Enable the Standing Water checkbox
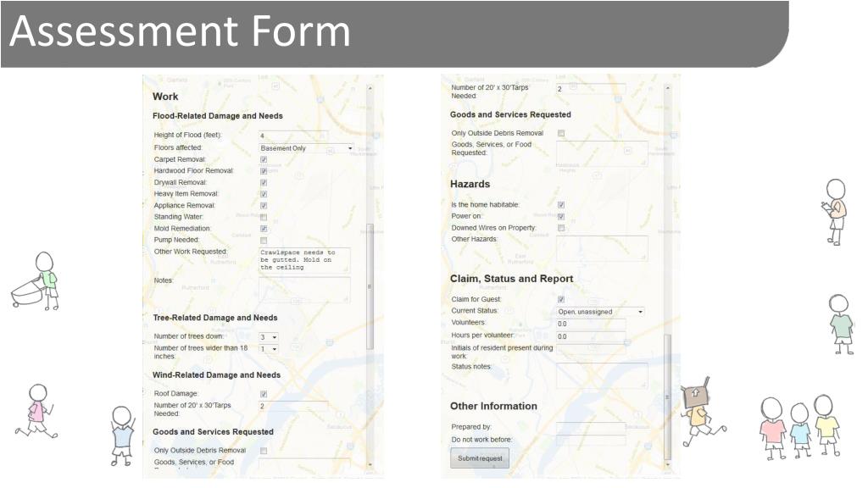The width and height of the screenshot is (868, 488). (x=264, y=218)
